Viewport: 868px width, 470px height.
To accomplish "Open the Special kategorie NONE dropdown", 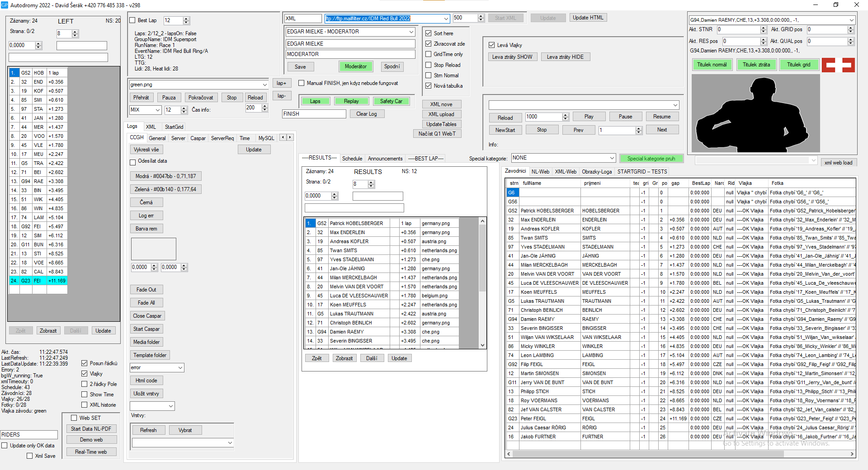I will (x=612, y=158).
